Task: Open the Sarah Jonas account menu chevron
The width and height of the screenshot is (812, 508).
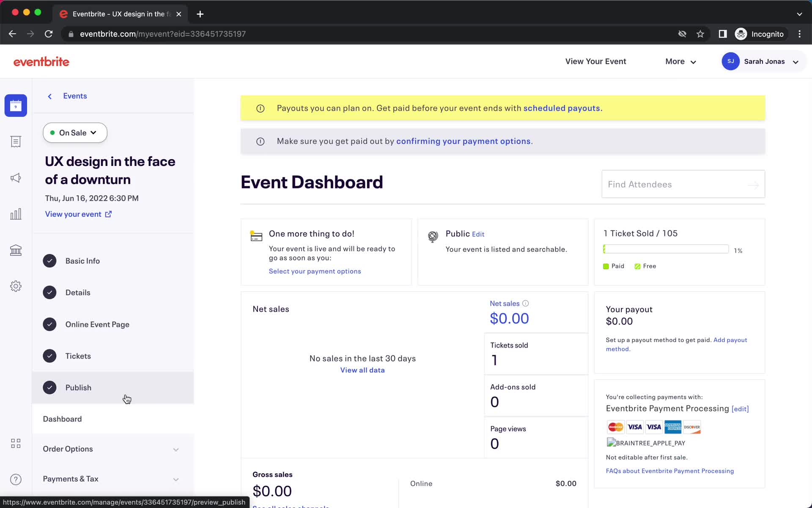Action: point(796,62)
